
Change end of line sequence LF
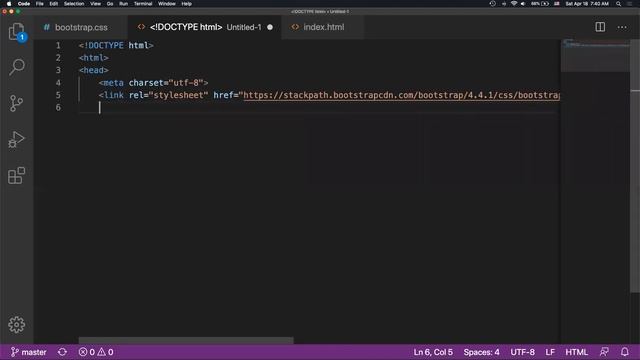tap(550, 352)
